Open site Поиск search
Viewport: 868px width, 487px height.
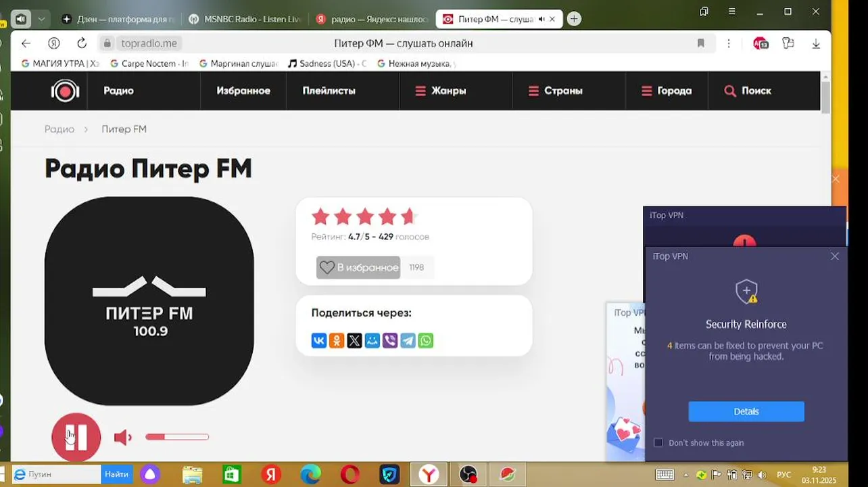[x=748, y=91]
